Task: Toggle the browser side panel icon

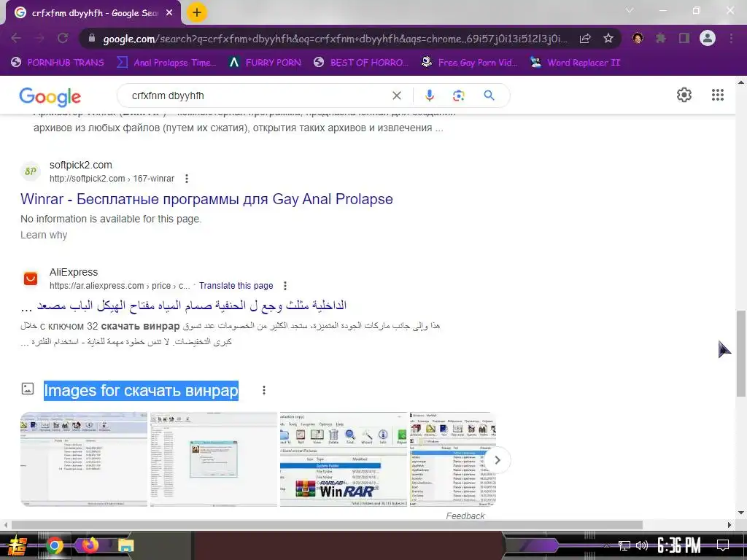Action: click(684, 38)
